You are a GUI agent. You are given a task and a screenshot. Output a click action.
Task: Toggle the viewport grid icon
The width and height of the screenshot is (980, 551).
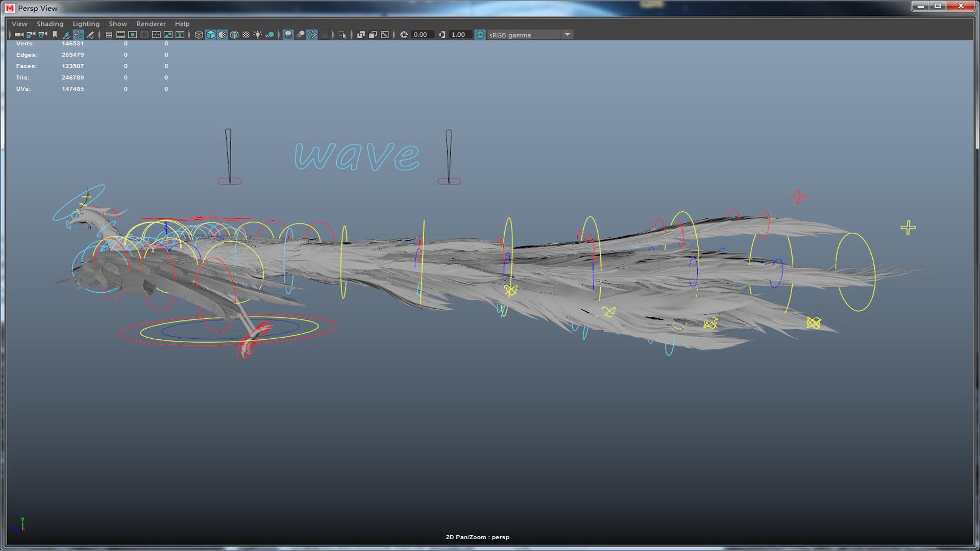click(x=109, y=35)
